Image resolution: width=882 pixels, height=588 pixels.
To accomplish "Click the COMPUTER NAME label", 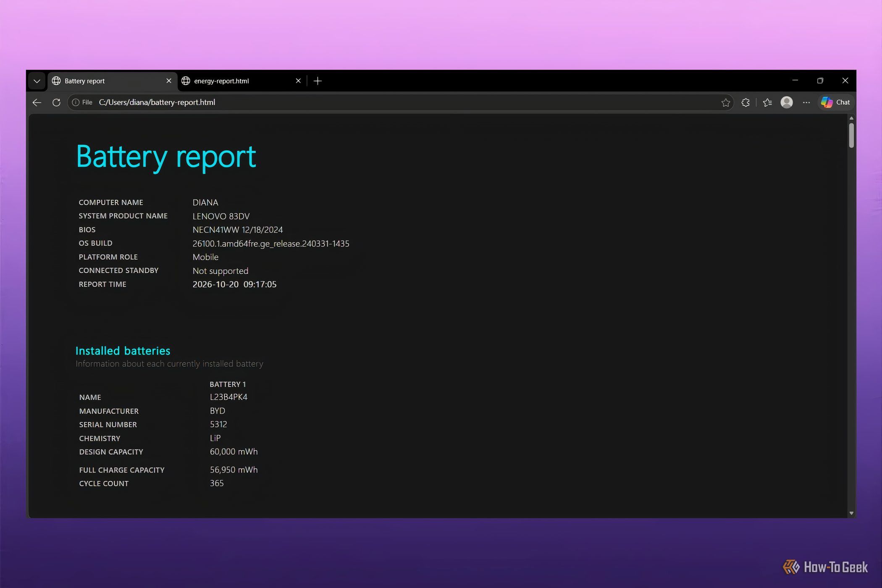I will tap(111, 202).
